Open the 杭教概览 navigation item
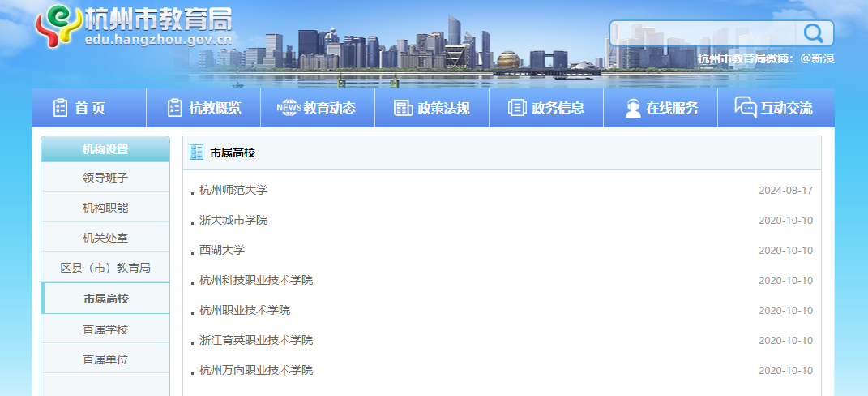Screen dimensions: 868x396 point(203,108)
